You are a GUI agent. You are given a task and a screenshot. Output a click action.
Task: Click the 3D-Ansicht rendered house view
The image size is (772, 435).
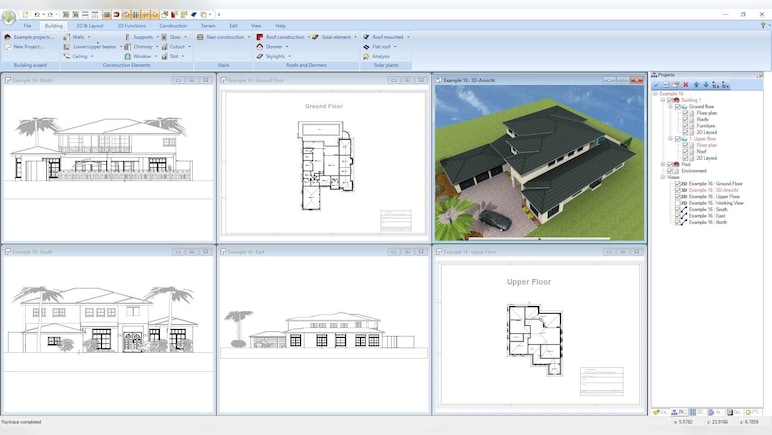click(x=540, y=162)
